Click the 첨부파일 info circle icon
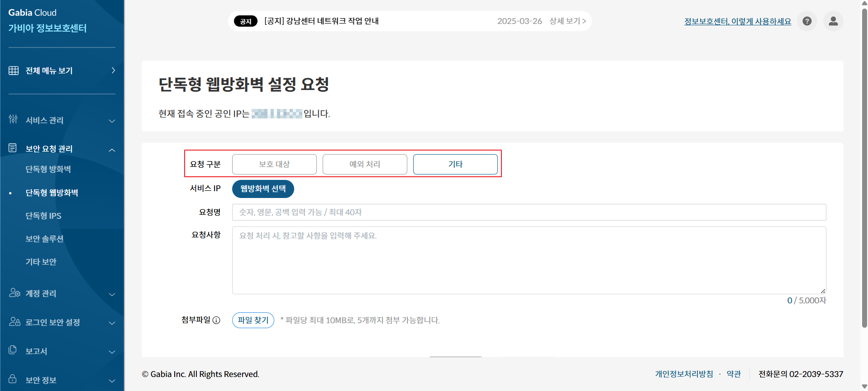This screenshot has height=391, width=868. pos(216,320)
